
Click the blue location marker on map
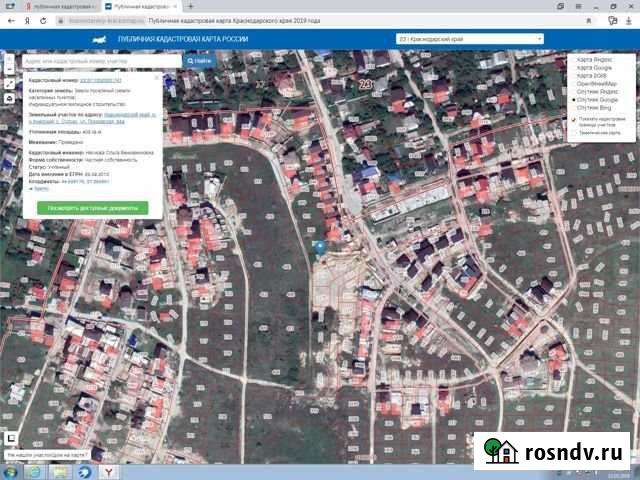(x=319, y=245)
